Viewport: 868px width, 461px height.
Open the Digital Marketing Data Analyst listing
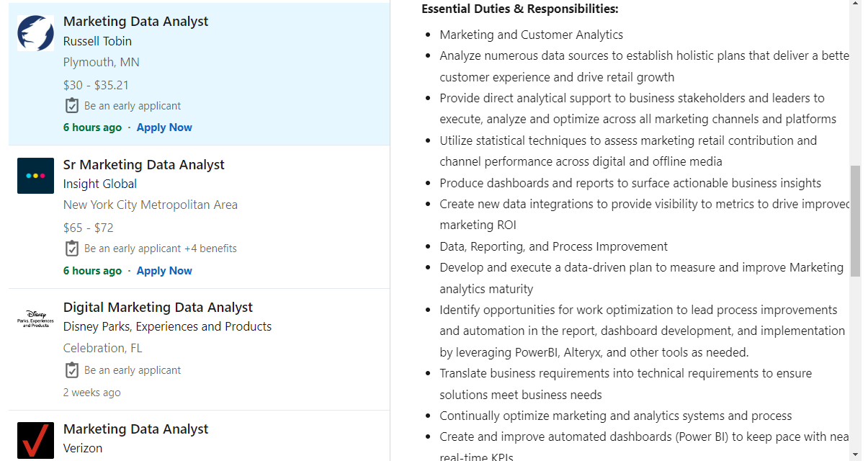[158, 308]
